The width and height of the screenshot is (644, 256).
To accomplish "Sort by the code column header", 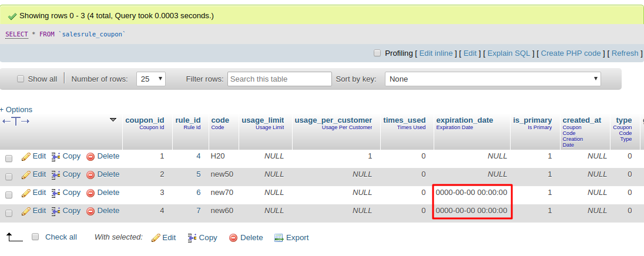I will click(x=220, y=120).
